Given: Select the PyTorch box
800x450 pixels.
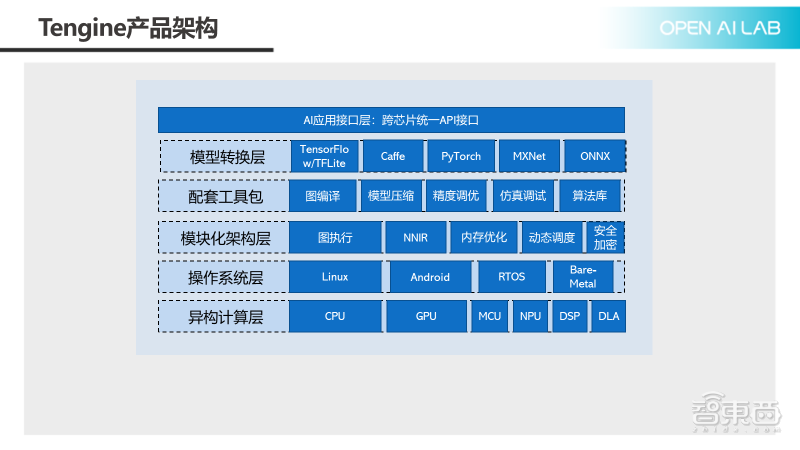Looking at the screenshot, I should point(461,156).
